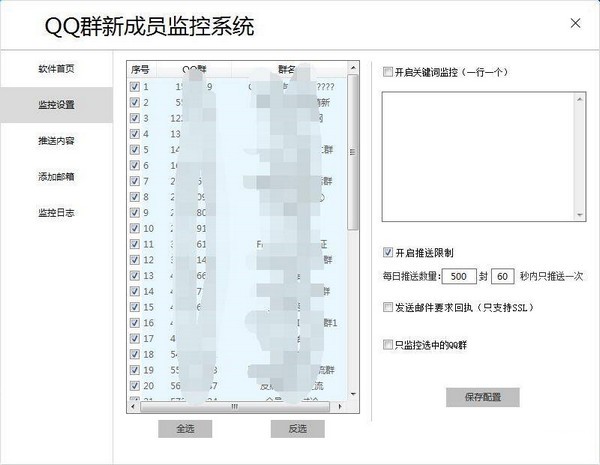Toggle the checkbox for row 20

coord(135,385)
